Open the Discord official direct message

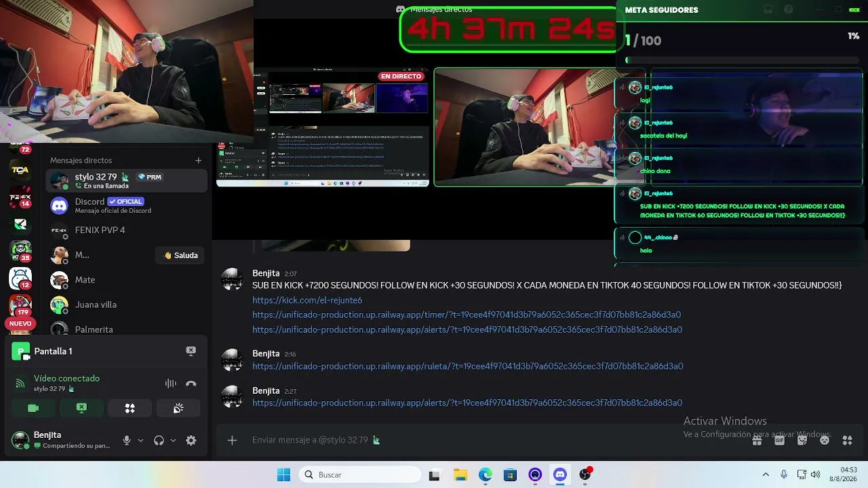(x=126, y=205)
